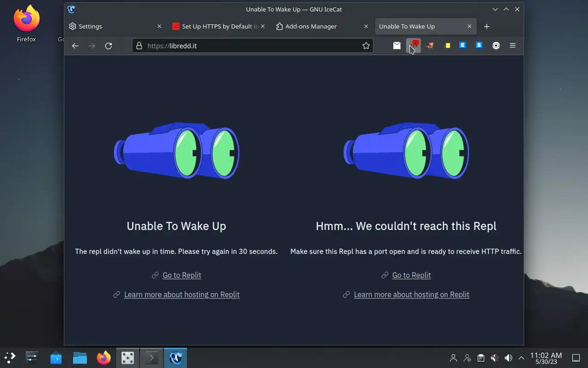Close the Unable To Wake Up tab

[x=469, y=26]
